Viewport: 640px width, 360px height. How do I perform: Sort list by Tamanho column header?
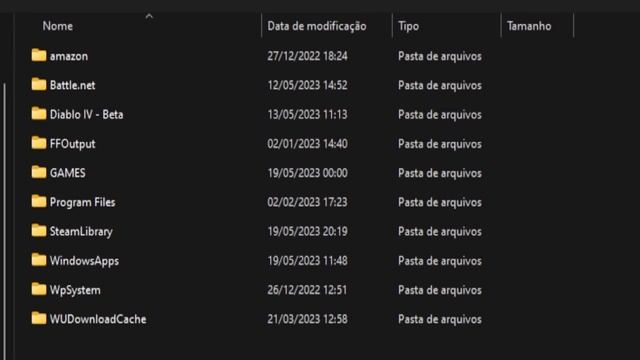click(529, 26)
